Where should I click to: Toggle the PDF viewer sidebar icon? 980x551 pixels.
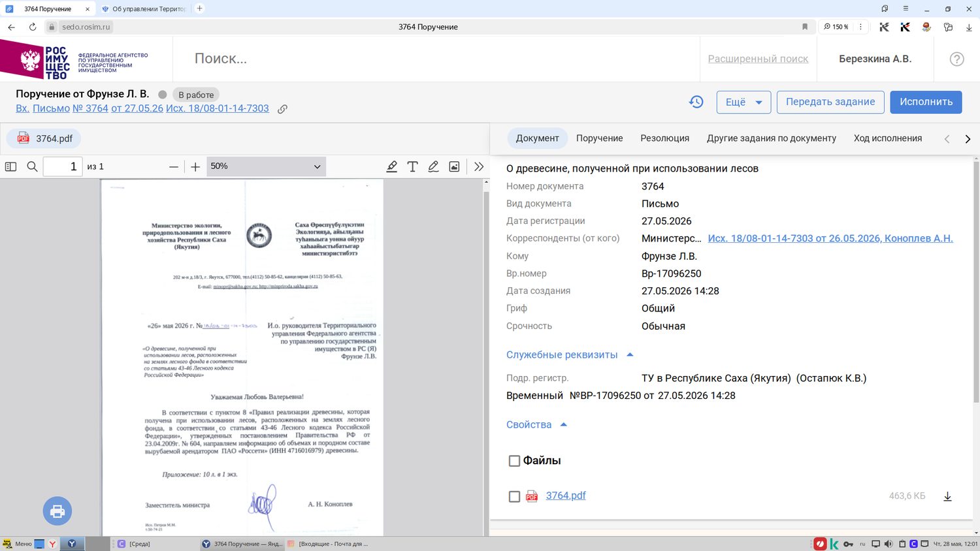10,166
